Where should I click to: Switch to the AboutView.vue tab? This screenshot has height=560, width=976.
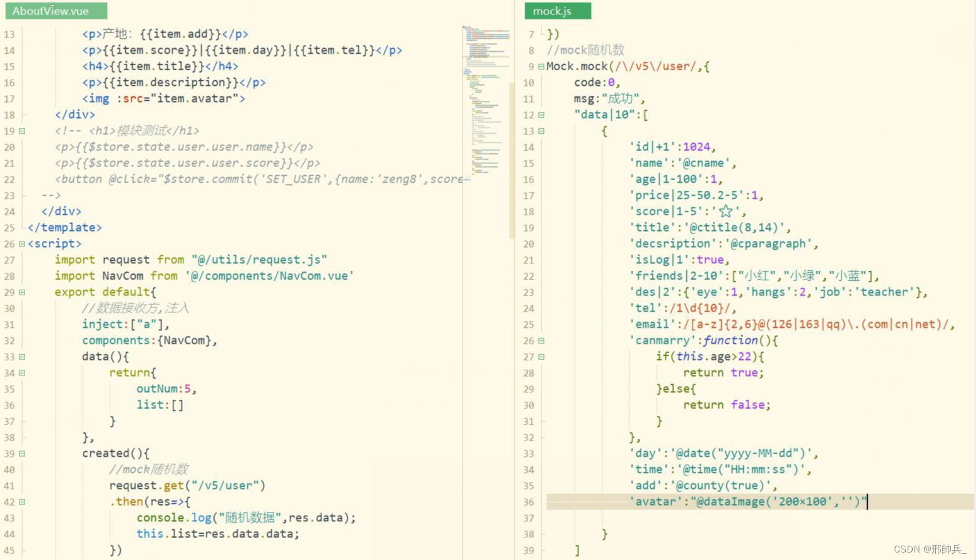tap(56, 11)
